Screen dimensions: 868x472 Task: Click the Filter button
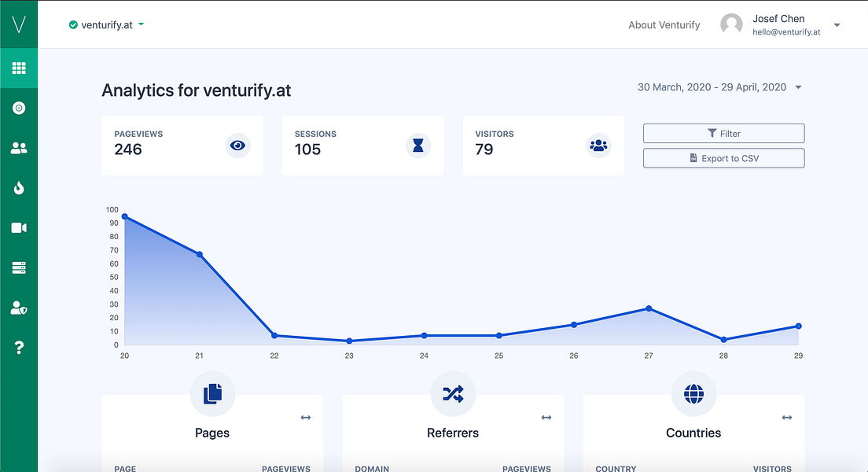(x=723, y=134)
